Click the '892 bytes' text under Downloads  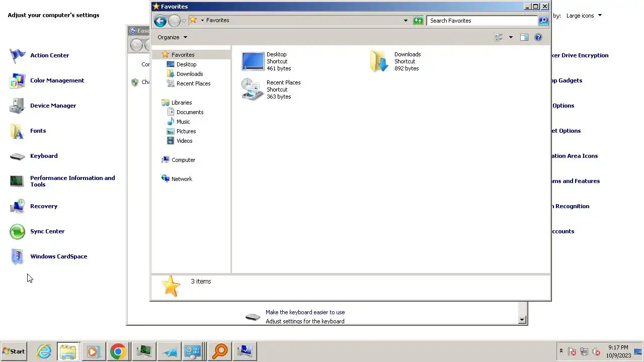407,68
